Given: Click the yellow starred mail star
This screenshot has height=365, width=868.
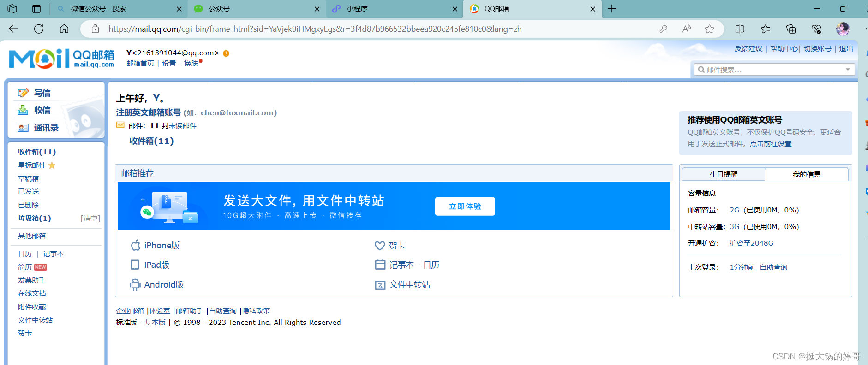Looking at the screenshot, I should pos(52,165).
